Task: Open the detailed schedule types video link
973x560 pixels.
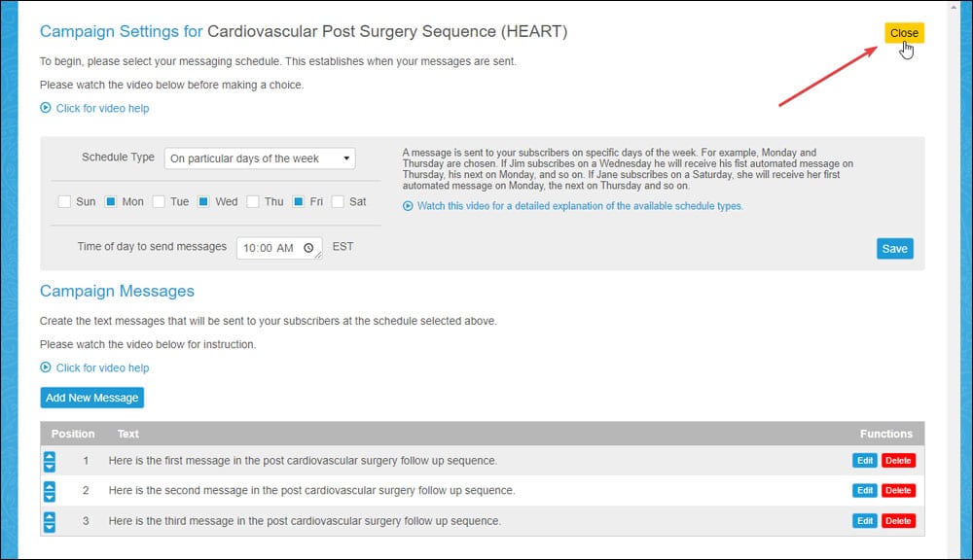Action: [580, 206]
